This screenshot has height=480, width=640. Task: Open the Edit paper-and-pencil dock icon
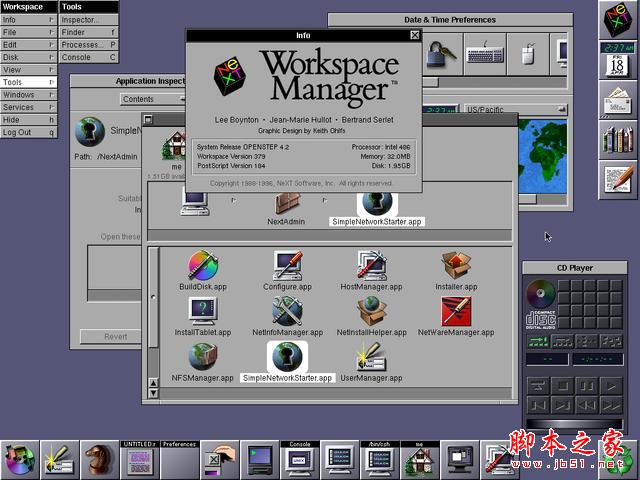pyautogui.click(x=618, y=180)
